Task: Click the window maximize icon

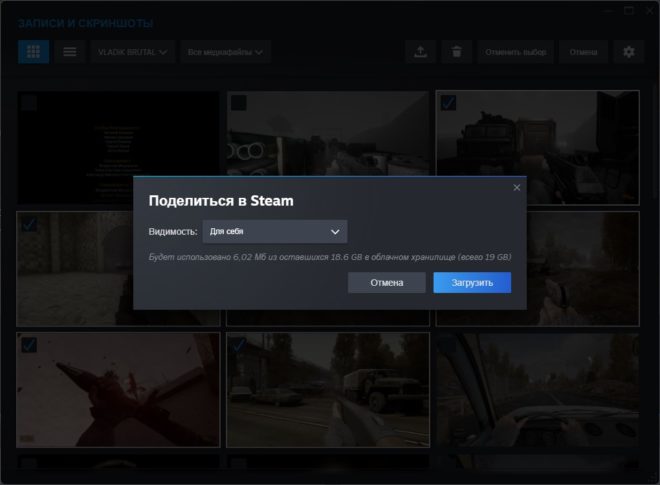Action: [629, 11]
